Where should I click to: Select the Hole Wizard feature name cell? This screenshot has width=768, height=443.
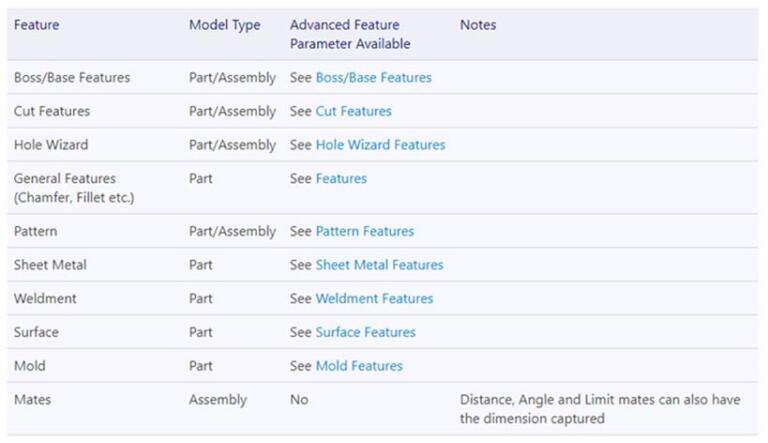[x=51, y=145]
